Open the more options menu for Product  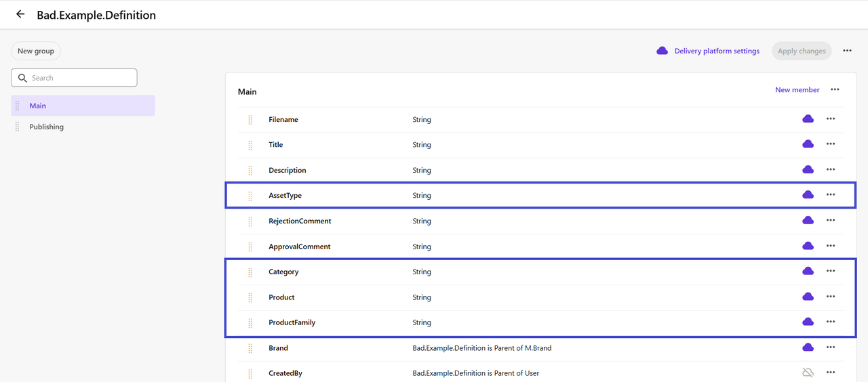click(831, 297)
